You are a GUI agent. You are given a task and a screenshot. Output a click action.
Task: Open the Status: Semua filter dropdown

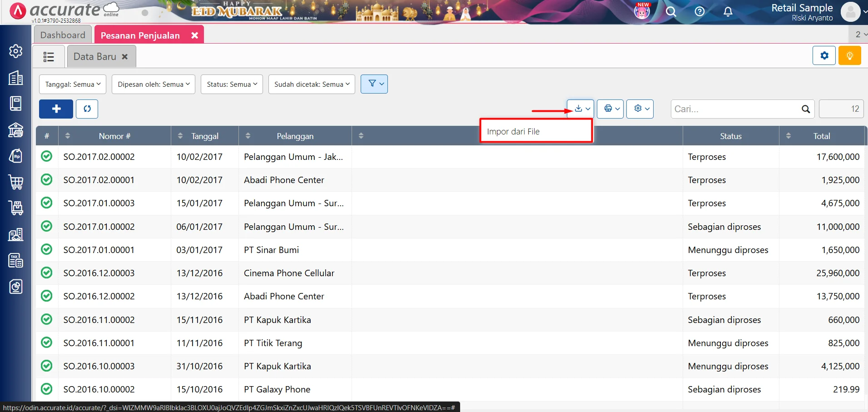click(232, 84)
